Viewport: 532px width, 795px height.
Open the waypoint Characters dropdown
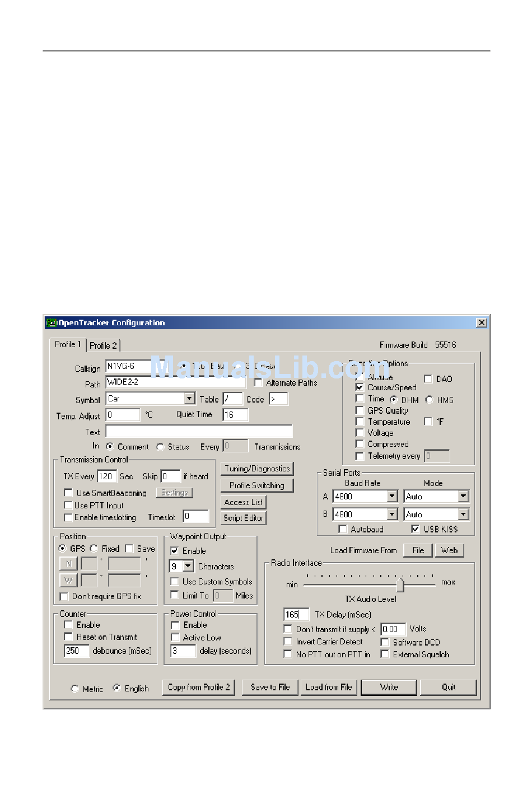coord(188,566)
